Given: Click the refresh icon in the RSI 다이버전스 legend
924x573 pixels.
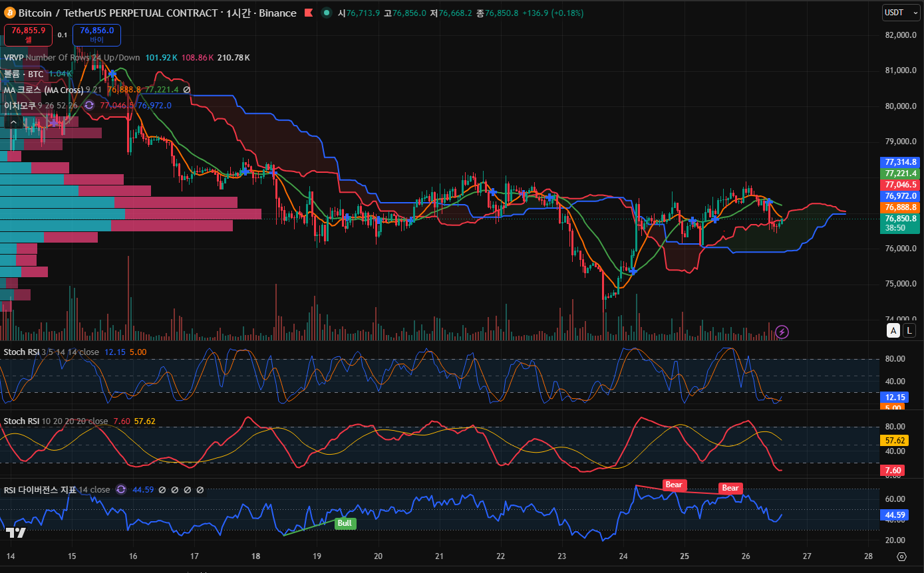Looking at the screenshot, I should [121, 489].
